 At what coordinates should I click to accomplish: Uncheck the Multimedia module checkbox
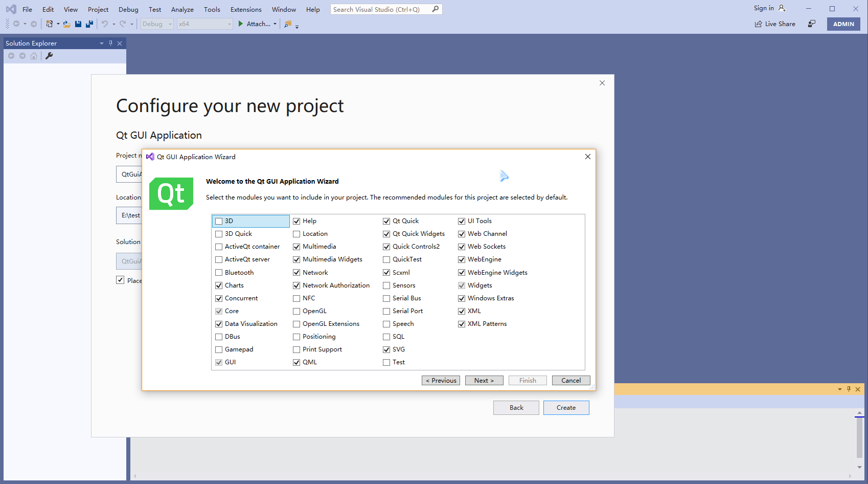[x=296, y=247]
